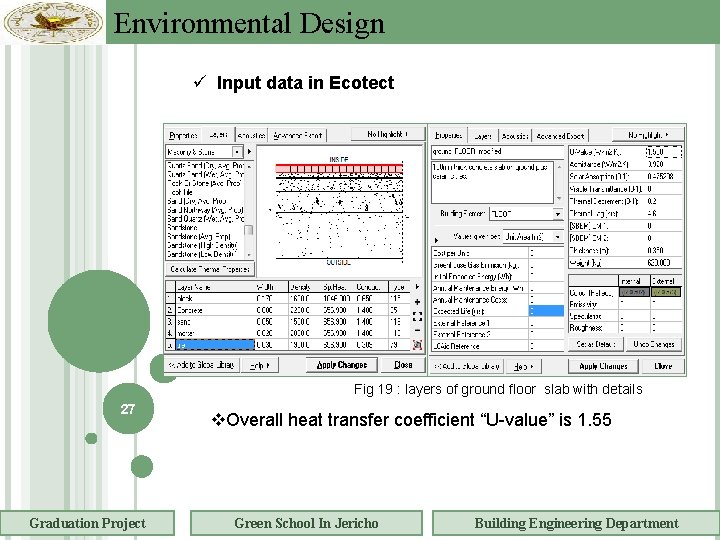Click the description box scrollbar down arrow
The width and height of the screenshot is (720, 540).
559,198
